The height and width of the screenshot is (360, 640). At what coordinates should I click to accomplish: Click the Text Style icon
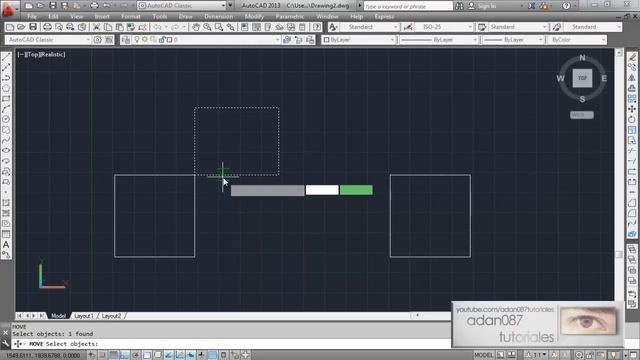coord(333,27)
